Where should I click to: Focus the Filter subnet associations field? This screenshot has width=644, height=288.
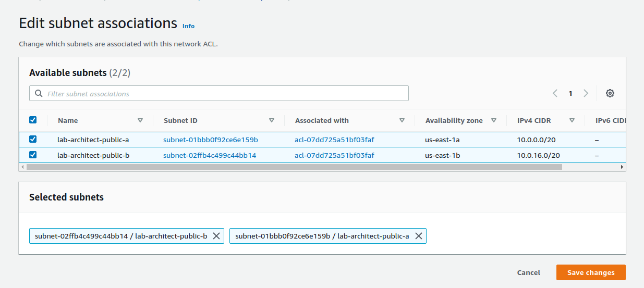click(x=224, y=94)
